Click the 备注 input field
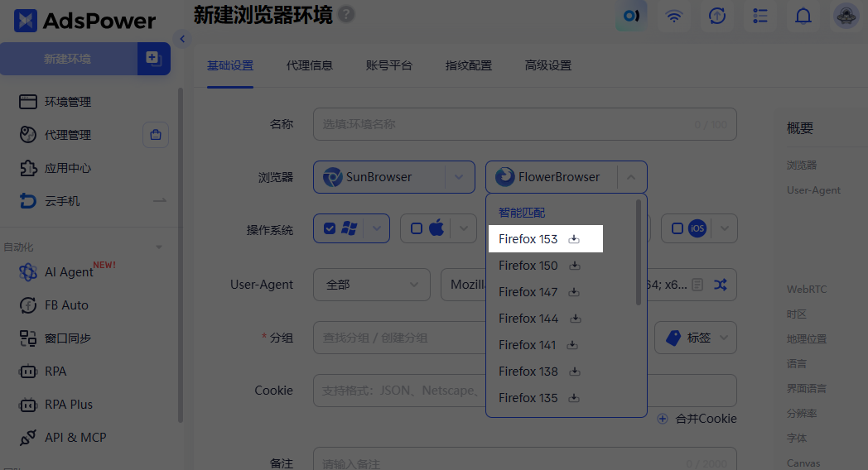The image size is (868, 470). pos(525,460)
